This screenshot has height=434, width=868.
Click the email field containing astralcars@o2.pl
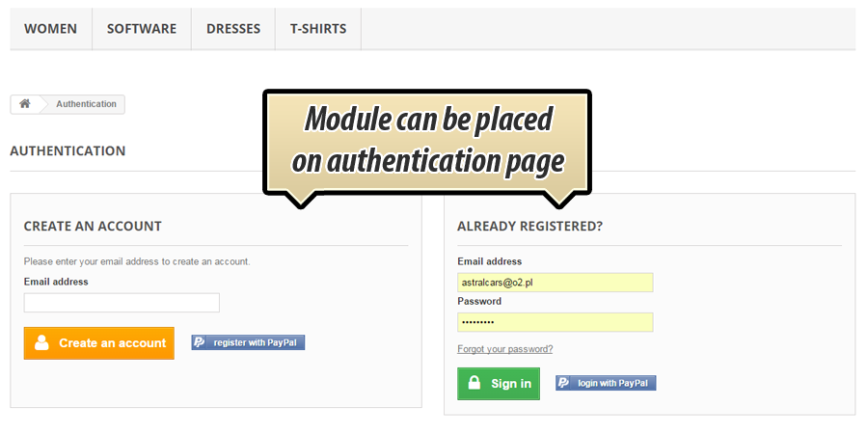(555, 283)
